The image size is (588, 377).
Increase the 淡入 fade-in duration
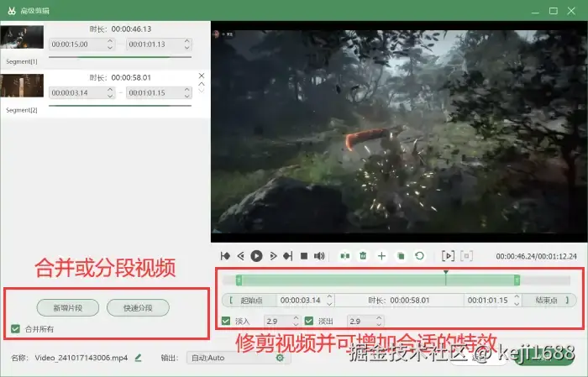pyautogui.click(x=296, y=317)
